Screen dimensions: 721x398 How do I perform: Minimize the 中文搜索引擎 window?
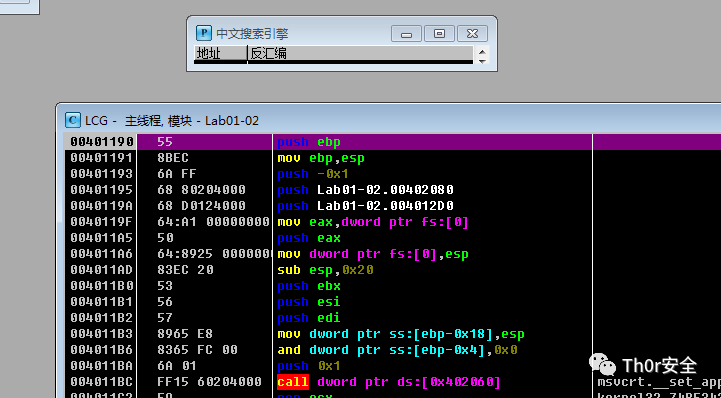point(406,34)
